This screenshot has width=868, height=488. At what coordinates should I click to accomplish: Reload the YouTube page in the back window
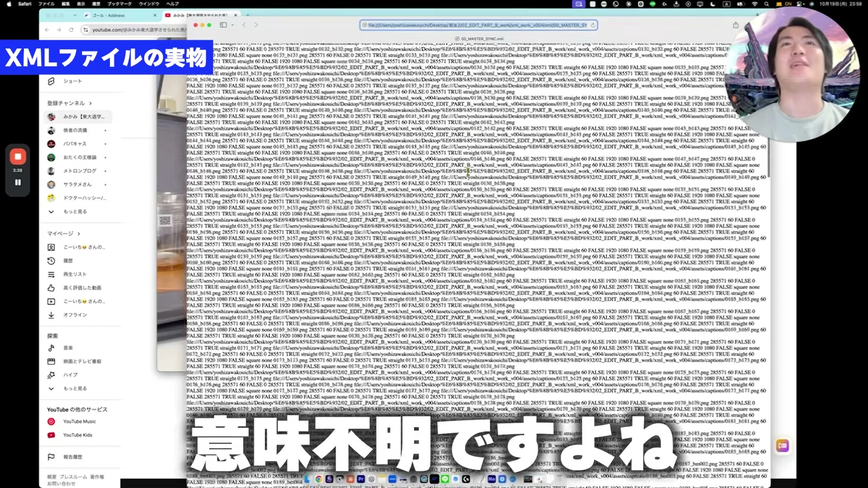pos(71,30)
